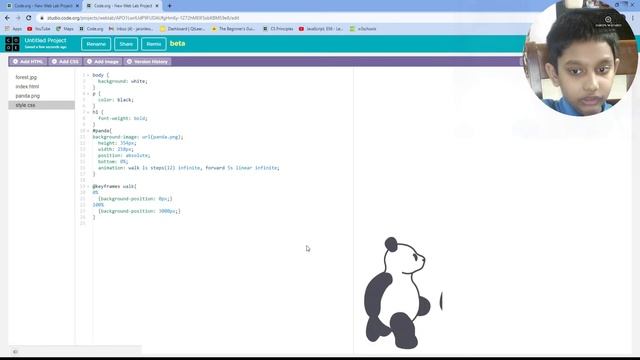Click the Add CSS toolbar button

pyautogui.click(x=65, y=62)
